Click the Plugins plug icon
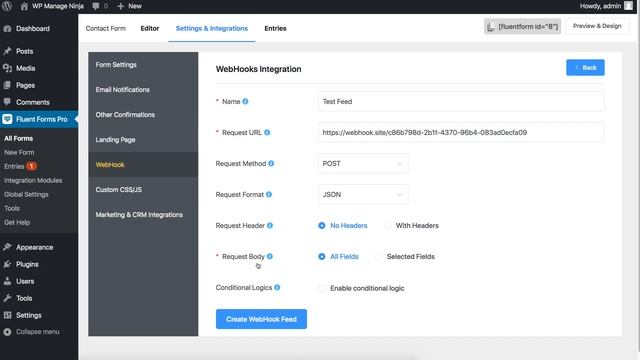Screen dimensions: 640x360 (7, 264)
